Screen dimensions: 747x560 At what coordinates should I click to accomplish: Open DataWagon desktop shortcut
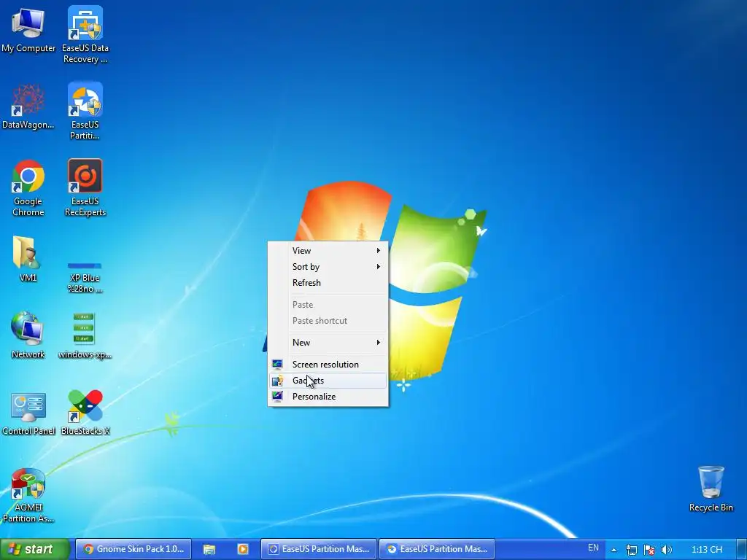[28, 106]
